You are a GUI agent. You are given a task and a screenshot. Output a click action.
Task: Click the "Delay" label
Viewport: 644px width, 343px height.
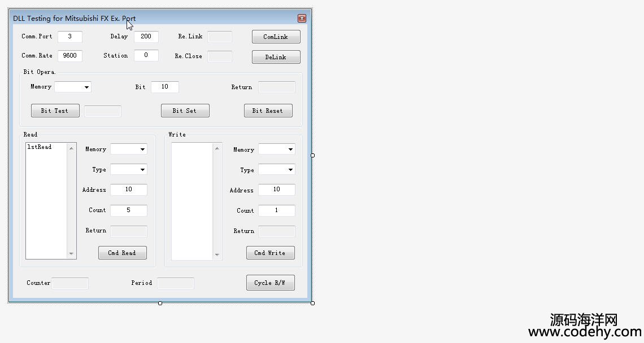coord(119,37)
